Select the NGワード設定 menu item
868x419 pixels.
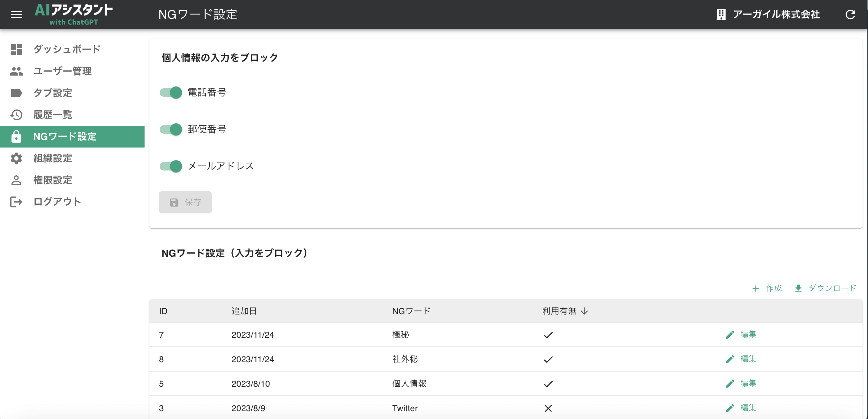[64, 137]
